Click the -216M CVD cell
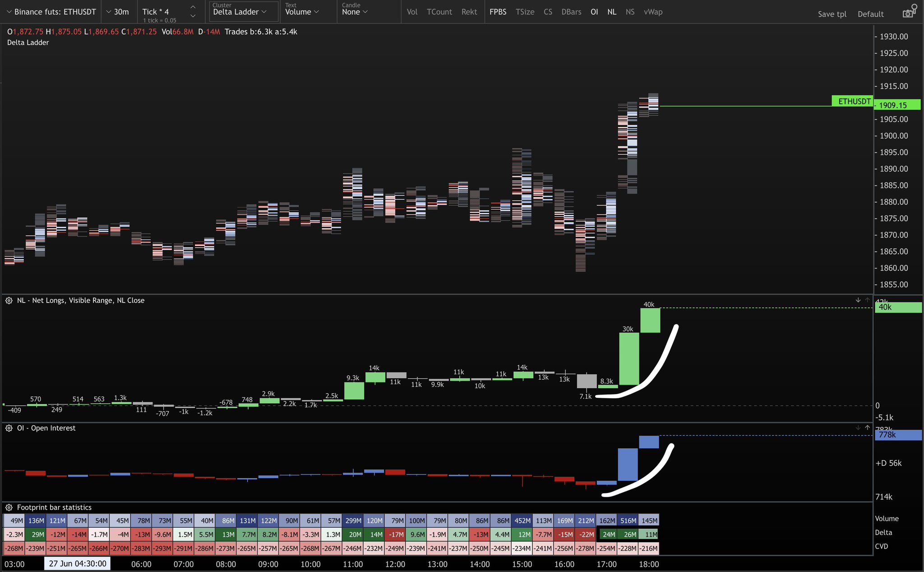 click(649, 549)
